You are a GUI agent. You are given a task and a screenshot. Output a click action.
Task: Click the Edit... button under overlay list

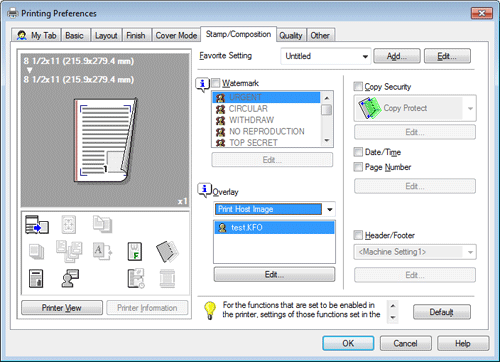click(x=274, y=274)
